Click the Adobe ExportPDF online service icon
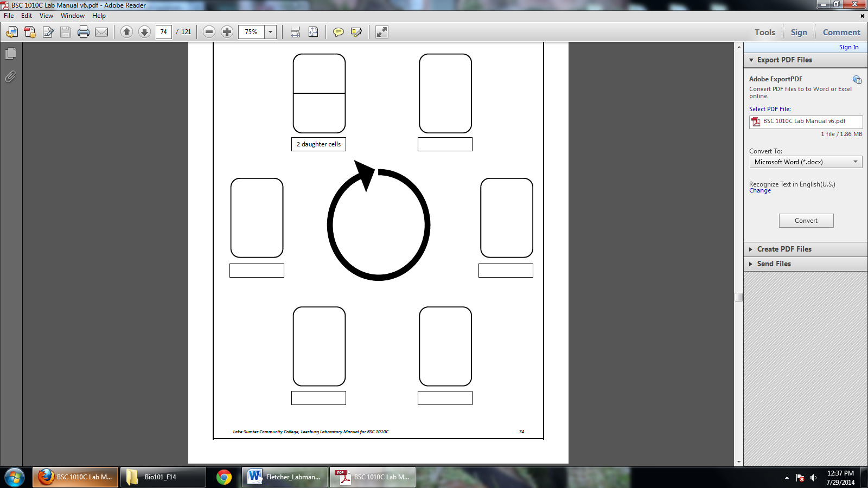868x488 pixels. [x=857, y=79]
